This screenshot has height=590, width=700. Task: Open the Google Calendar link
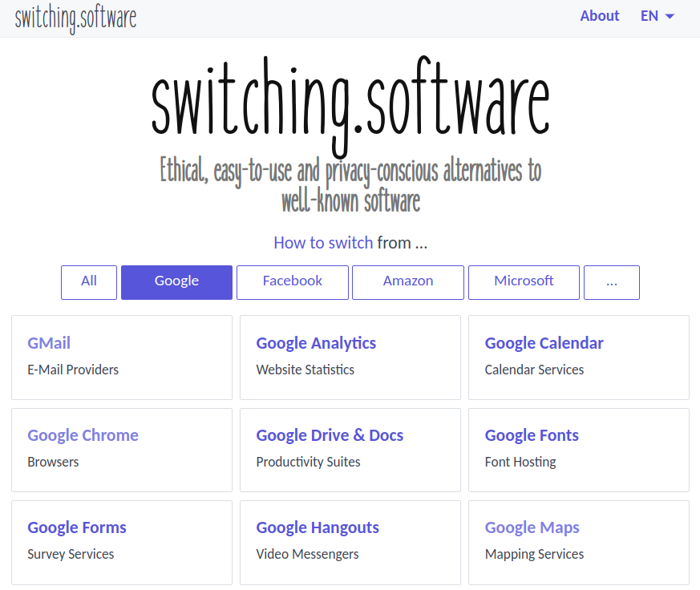544,343
